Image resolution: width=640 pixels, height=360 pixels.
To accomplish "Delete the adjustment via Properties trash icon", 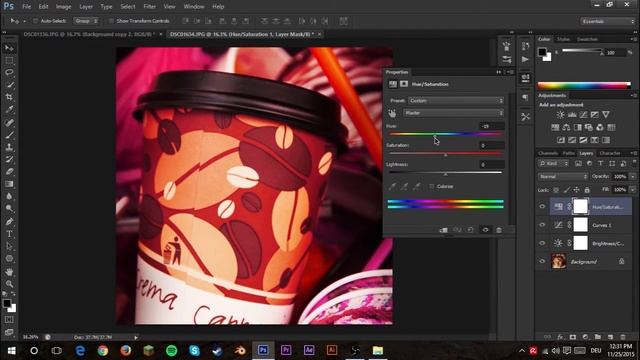I will point(499,230).
